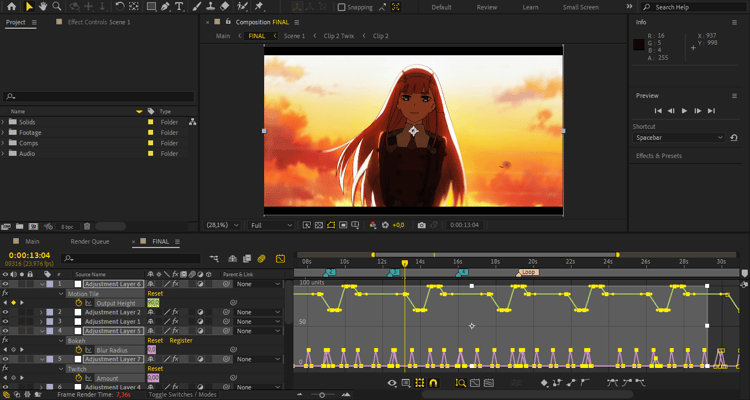The height and width of the screenshot is (400, 750).
Task: Toggle Output Height stopwatch
Action: coord(78,303)
